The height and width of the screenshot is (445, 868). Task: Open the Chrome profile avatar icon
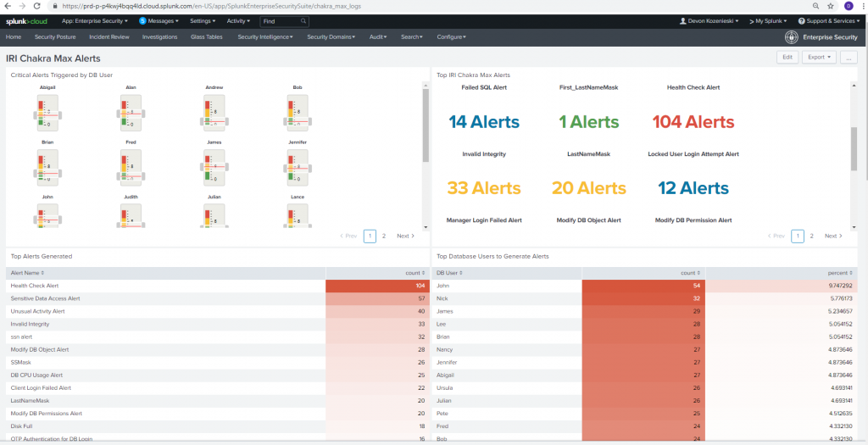click(x=849, y=6)
